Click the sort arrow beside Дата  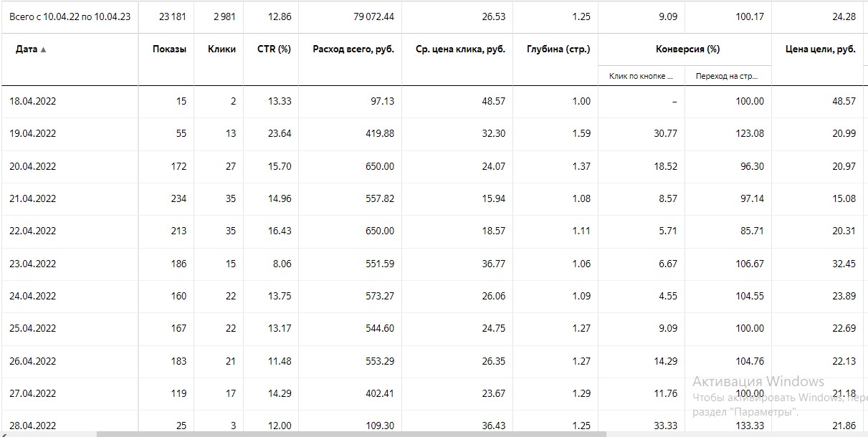pyautogui.click(x=44, y=49)
